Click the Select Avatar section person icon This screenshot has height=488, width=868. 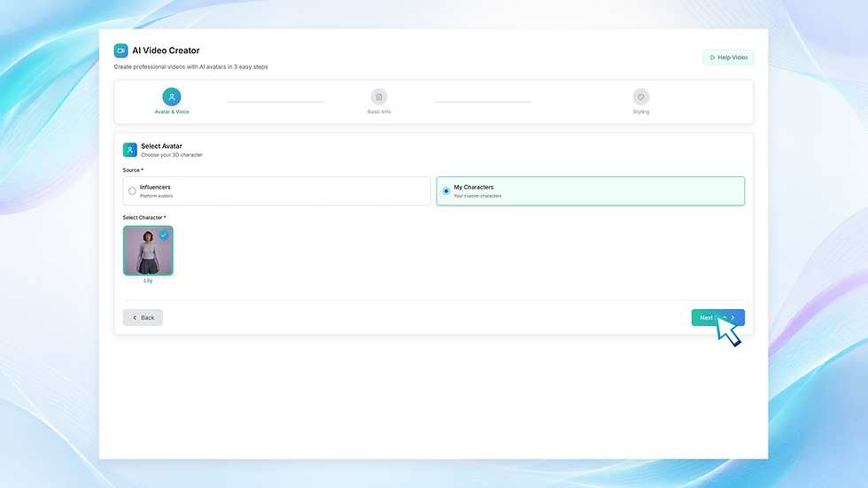click(129, 150)
